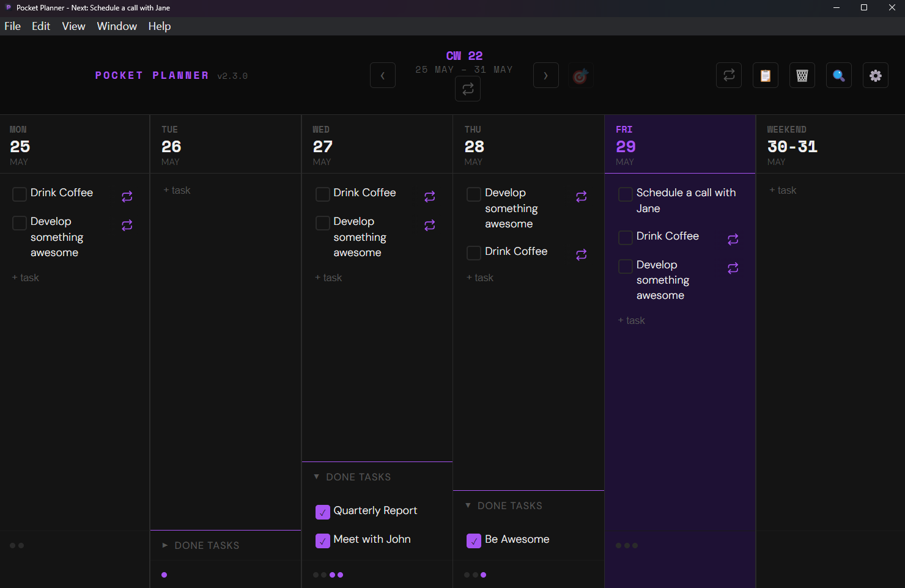
Task: Click the Meet with John task text
Action: (372, 539)
